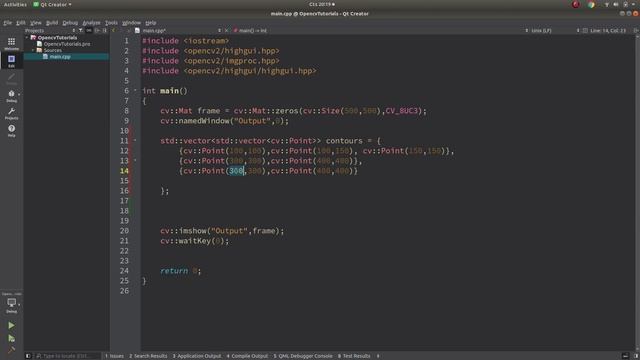Open the output panes selector arrows
Image resolution: width=640 pixels, height=360 pixels.
tap(378, 356)
